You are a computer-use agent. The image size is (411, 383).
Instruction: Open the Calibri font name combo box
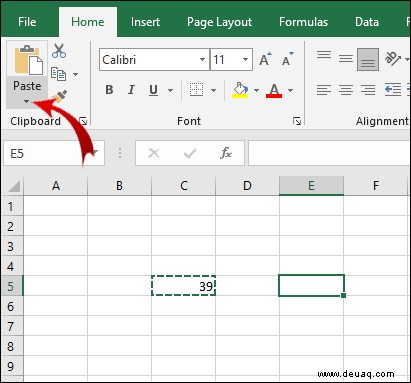click(154, 60)
